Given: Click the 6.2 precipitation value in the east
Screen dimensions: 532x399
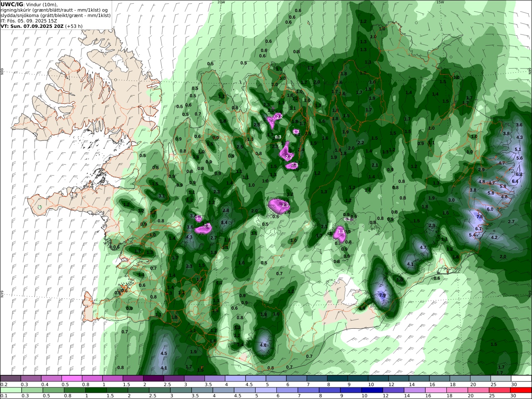Looking at the screenshot, I should coord(519,174).
